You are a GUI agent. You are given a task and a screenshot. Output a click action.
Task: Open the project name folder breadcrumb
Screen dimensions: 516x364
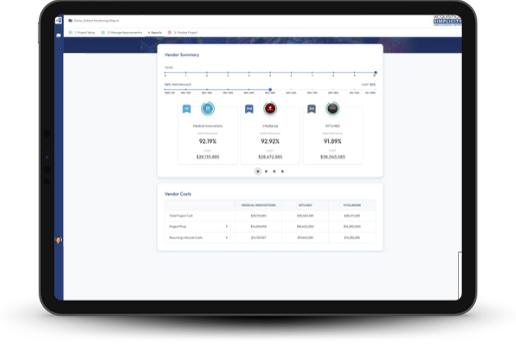(x=94, y=20)
